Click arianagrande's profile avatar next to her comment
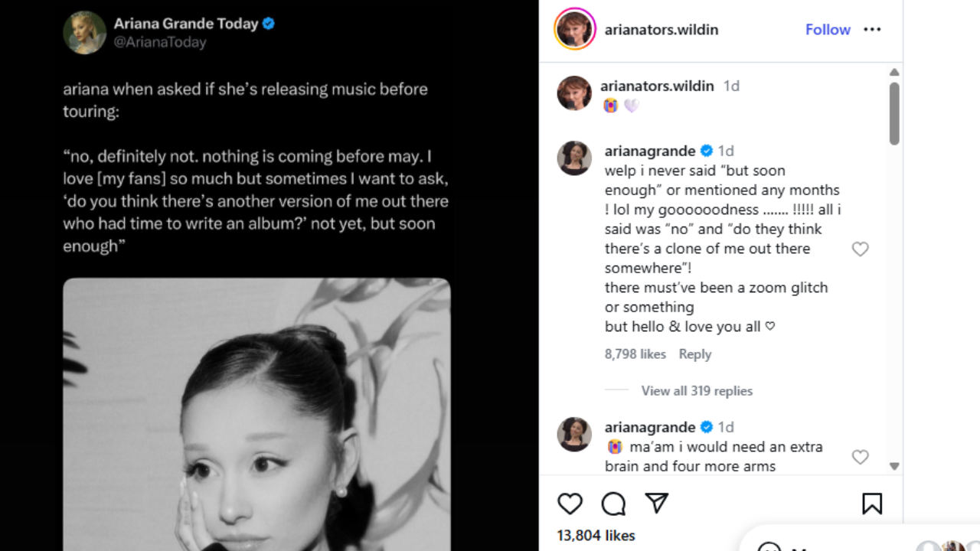 point(574,158)
